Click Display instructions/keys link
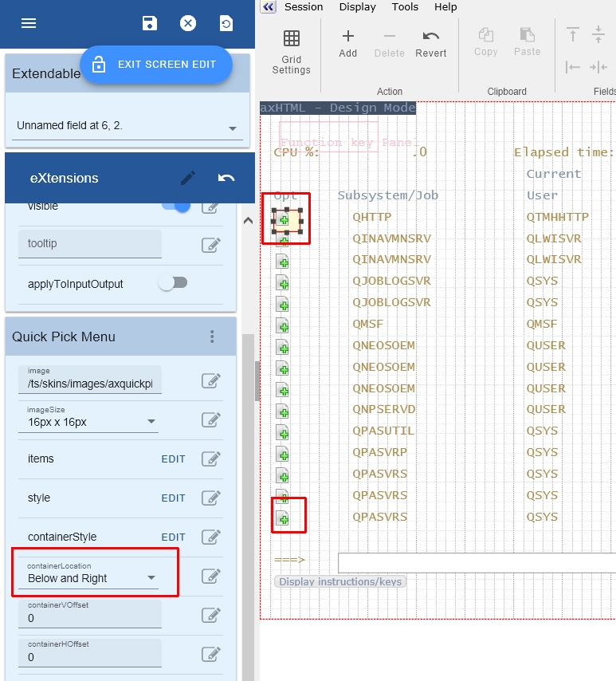616x681 pixels. 340,581
